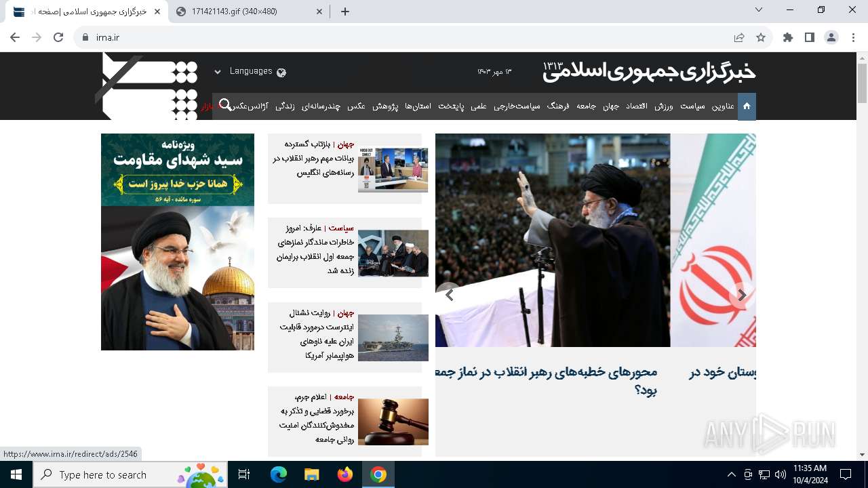Open Chrome's three-dot menu
868x488 pixels.
853,37
